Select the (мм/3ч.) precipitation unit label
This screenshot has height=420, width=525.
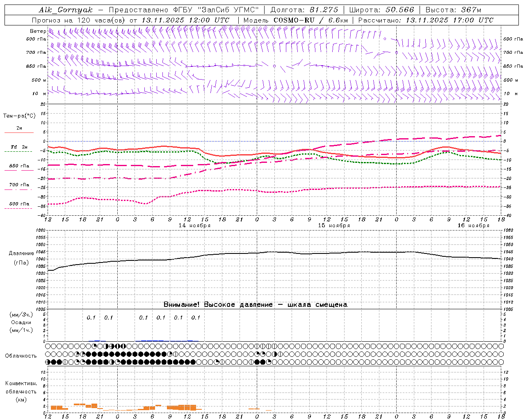click(x=21, y=315)
